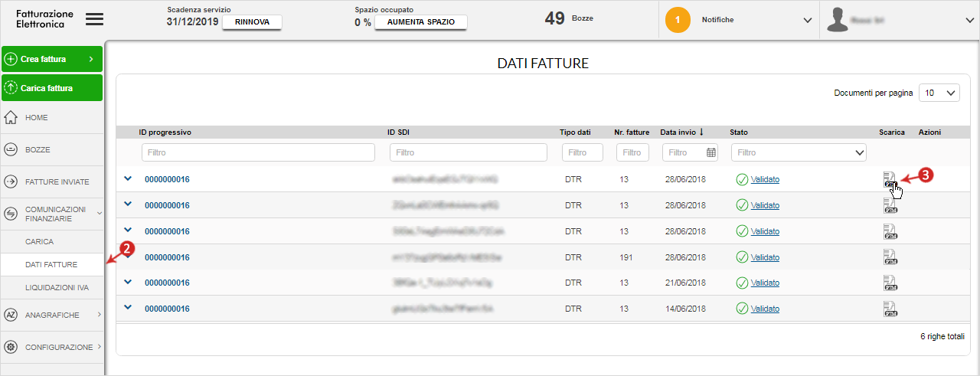
Task: Open Validato link in 14/06/2018 row
Action: click(765, 309)
